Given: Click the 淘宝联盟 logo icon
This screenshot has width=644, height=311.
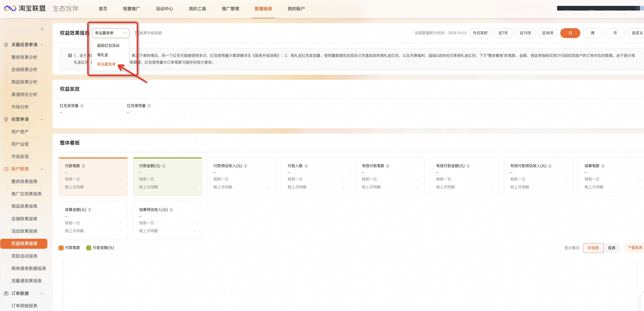Looking at the screenshot, I should (10, 8).
